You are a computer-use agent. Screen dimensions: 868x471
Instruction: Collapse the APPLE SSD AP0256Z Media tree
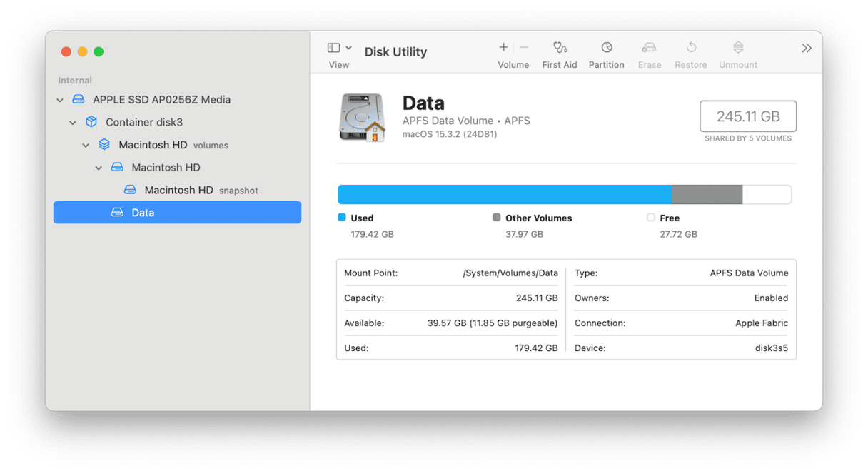point(60,100)
